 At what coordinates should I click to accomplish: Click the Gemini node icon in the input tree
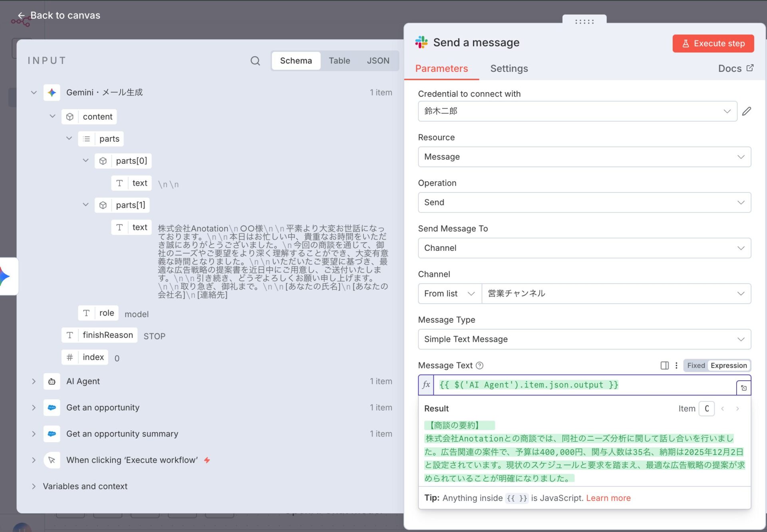click(52, 93)
